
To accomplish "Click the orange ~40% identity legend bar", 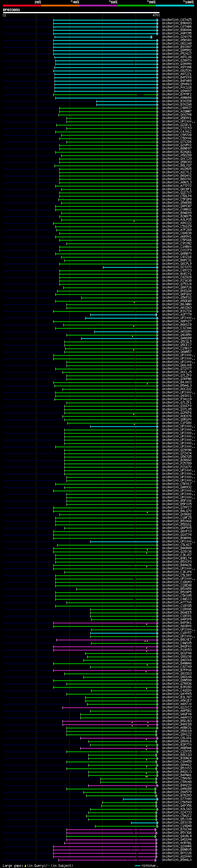I will coord(60,6).
